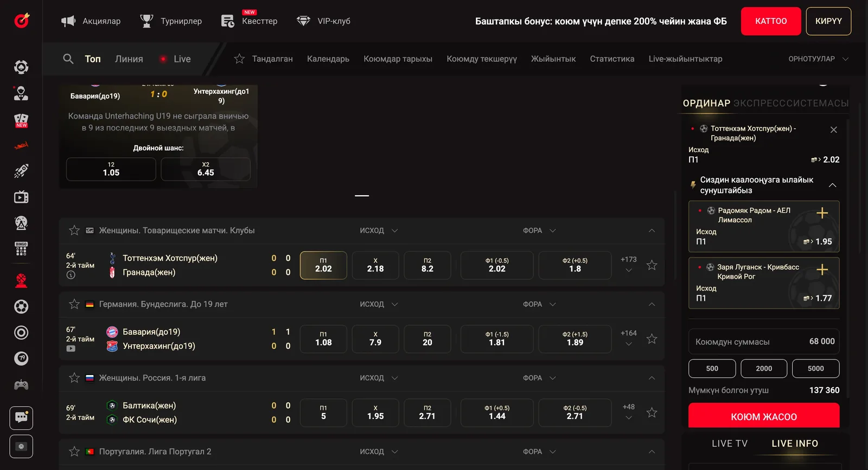Set quick stake amount 2000
Viewport: 868px width, 470px height.
click(x=764, y=369)
